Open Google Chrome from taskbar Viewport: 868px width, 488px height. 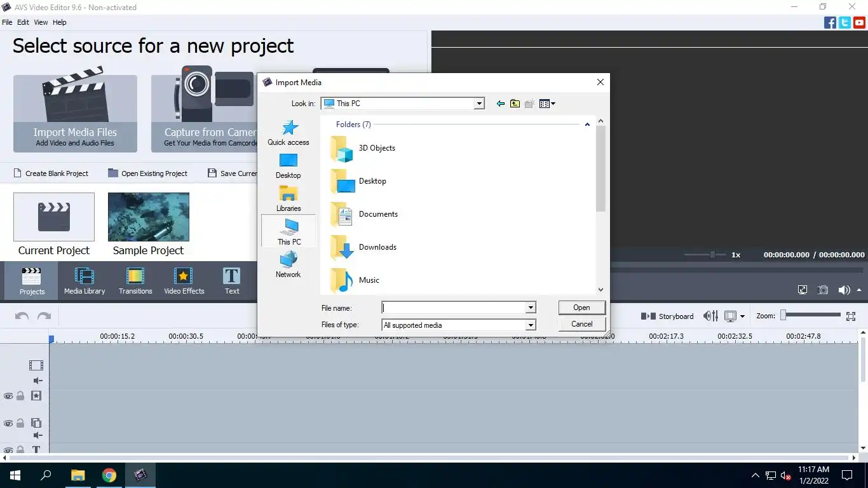[x=109, y=475]
